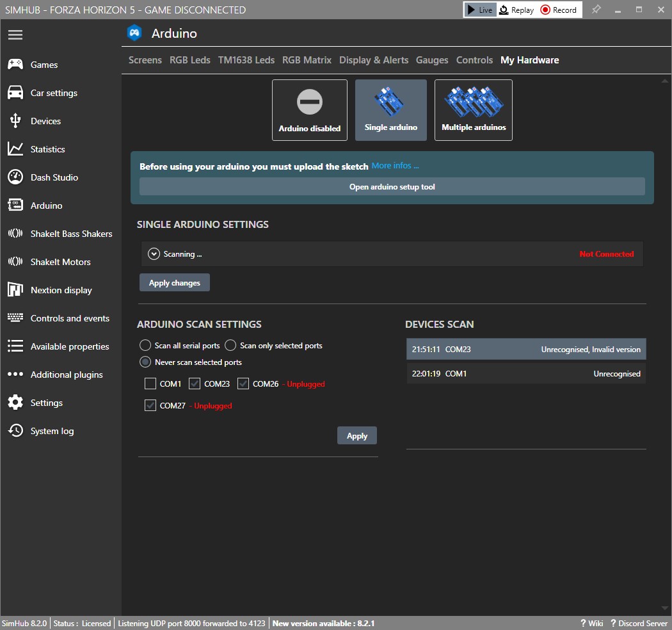
Task: Click the SimHub 8.2.0 version label
Action: pos(24,623)
